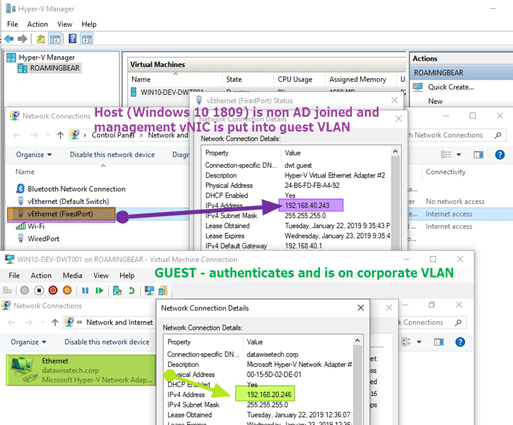This screenshot has height=425, width=513.
Task: Click the view layout icon in host Network Connections
Action: click(446, 155)
